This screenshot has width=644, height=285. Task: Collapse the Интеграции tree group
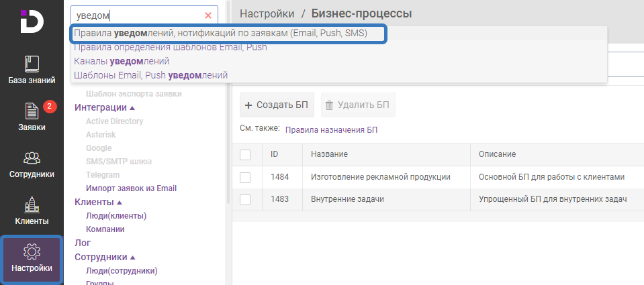132,108
